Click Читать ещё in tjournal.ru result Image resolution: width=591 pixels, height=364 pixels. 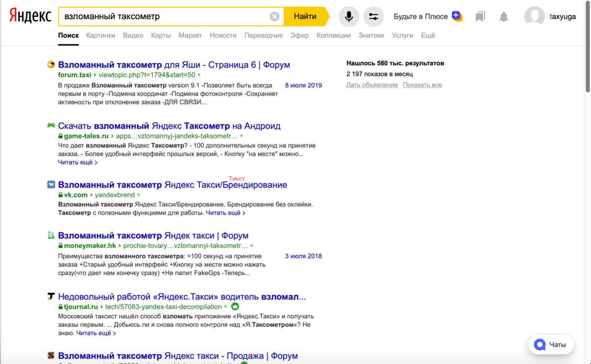tap(96, 333)
